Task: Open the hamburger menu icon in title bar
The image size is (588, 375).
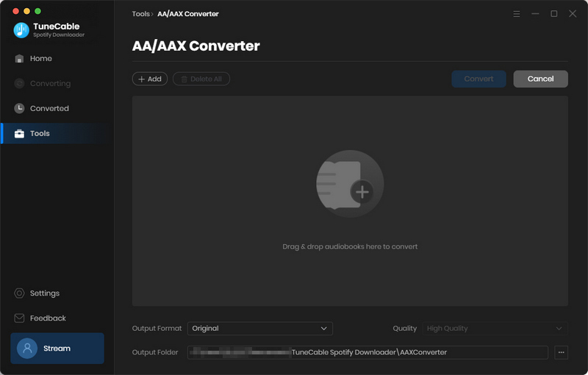Action: (517, 14)
